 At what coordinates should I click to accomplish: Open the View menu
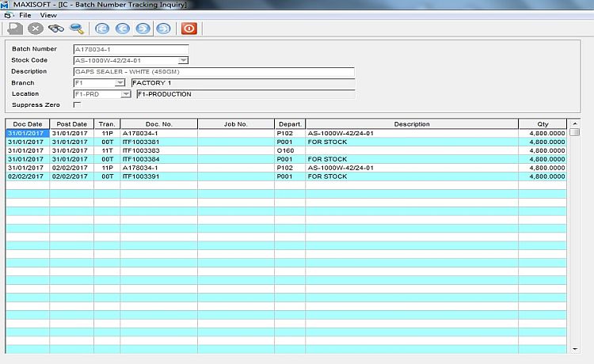point(48,15)
